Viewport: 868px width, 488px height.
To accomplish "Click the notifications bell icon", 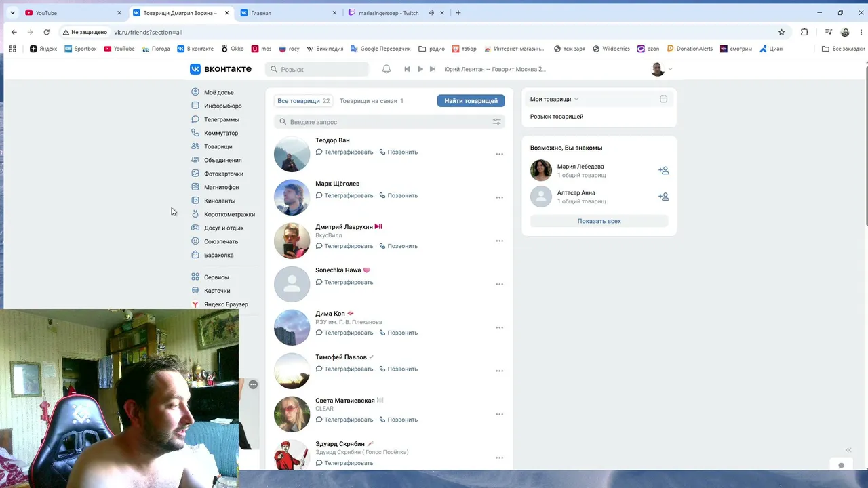I will [387, 69].
